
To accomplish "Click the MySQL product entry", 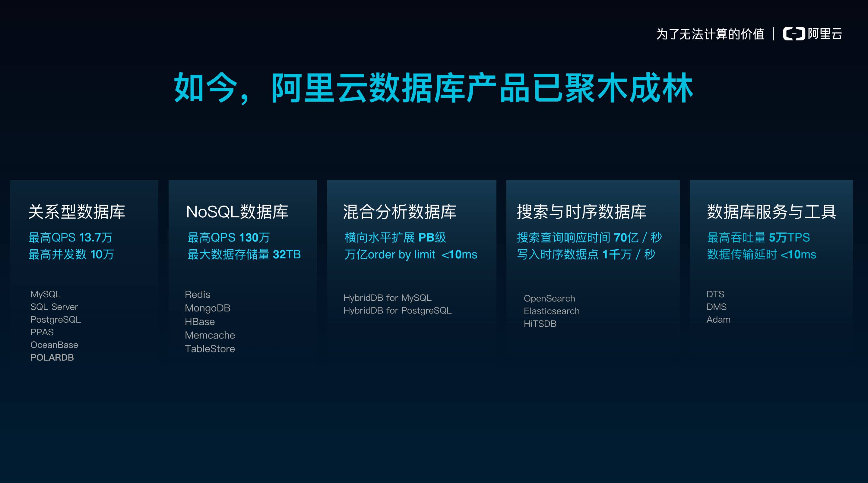I will pyautogui.click(x=46, y=294).
